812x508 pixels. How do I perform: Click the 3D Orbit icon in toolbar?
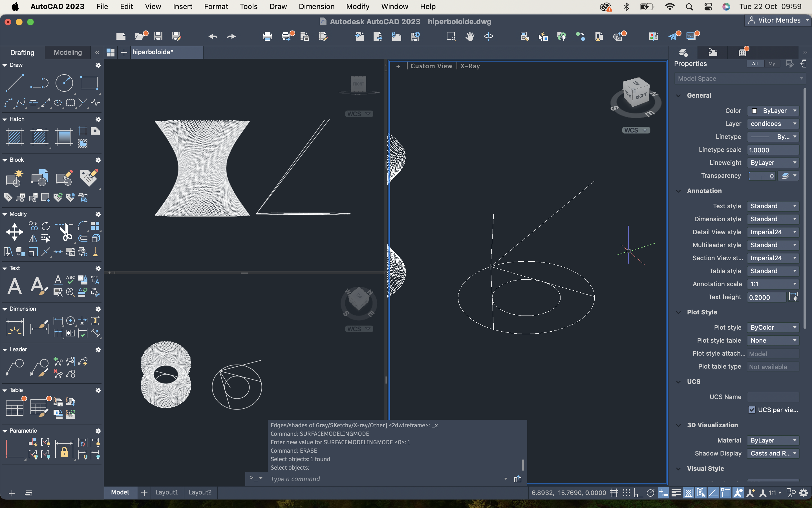tap(489, 36)
